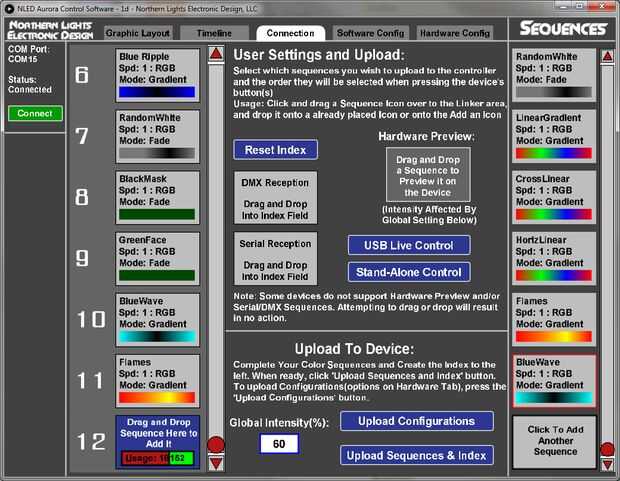Click the Sequences panel red round scroll handle
Image resolution: width=620 pixels, height=481 pixels.
[x=607, y=450]
